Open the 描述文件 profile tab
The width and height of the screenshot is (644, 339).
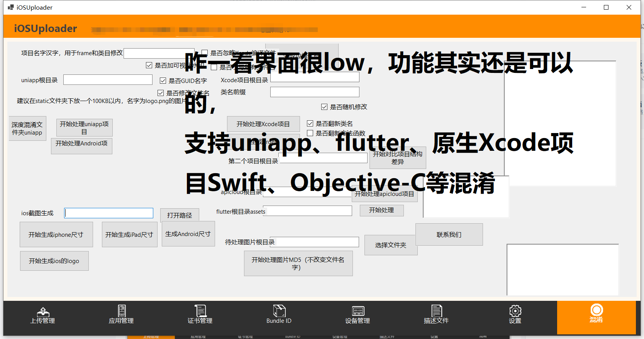[436, 315]
